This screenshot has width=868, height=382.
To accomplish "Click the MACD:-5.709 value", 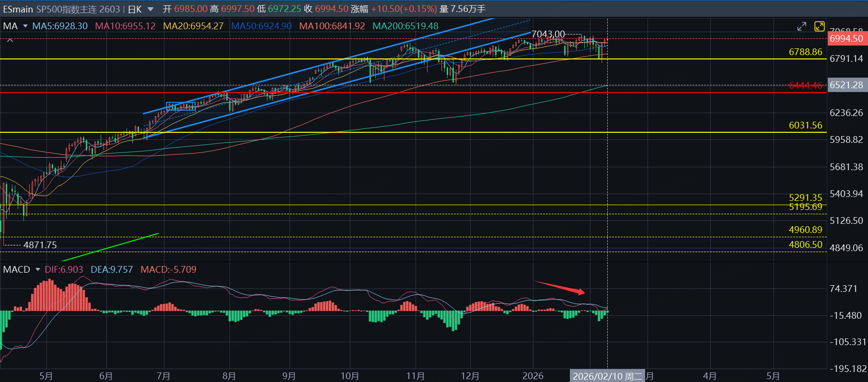I will click(168, 269).
